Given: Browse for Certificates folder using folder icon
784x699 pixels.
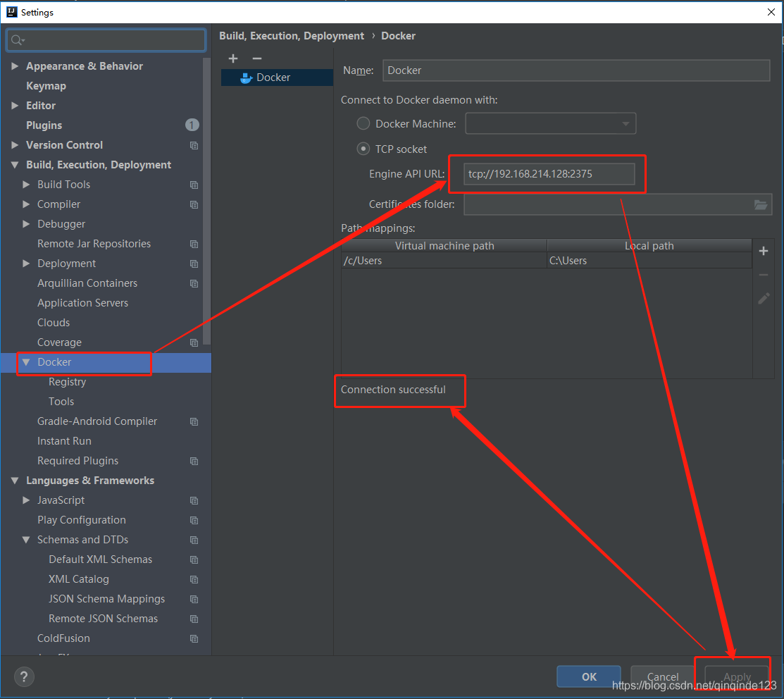Looking at the screenshot, I should pyautogui.click(x=761, y=204).
